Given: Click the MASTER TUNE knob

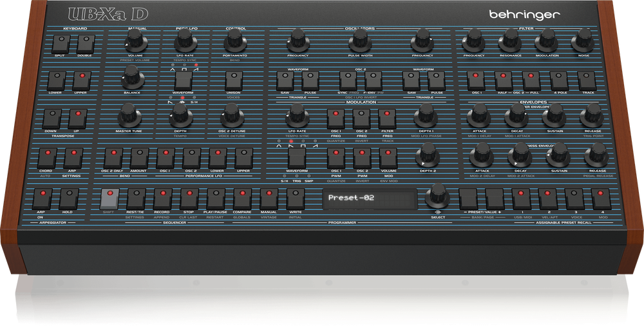Looking at the screenshot, I should click(x=129, y=115).
